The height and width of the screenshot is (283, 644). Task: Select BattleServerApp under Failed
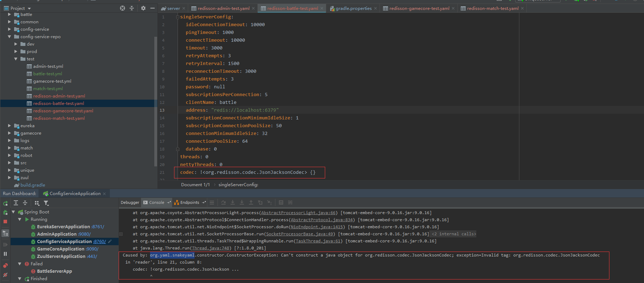click(x=54, y=271)
